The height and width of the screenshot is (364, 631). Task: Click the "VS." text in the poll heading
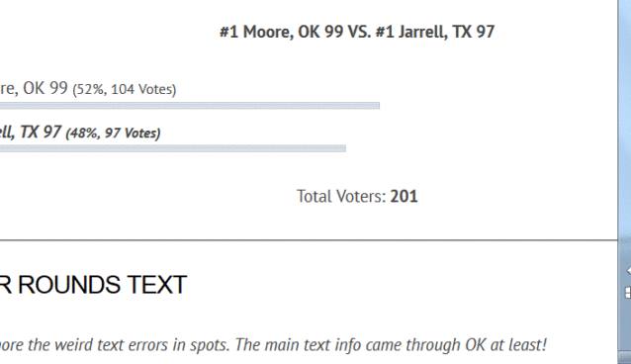[x=359, y=32]
